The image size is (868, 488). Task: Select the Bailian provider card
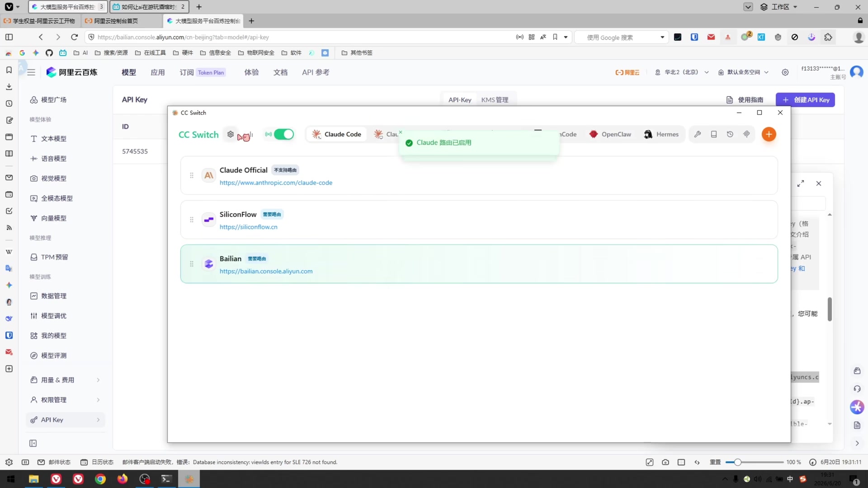tap(479, 264)
